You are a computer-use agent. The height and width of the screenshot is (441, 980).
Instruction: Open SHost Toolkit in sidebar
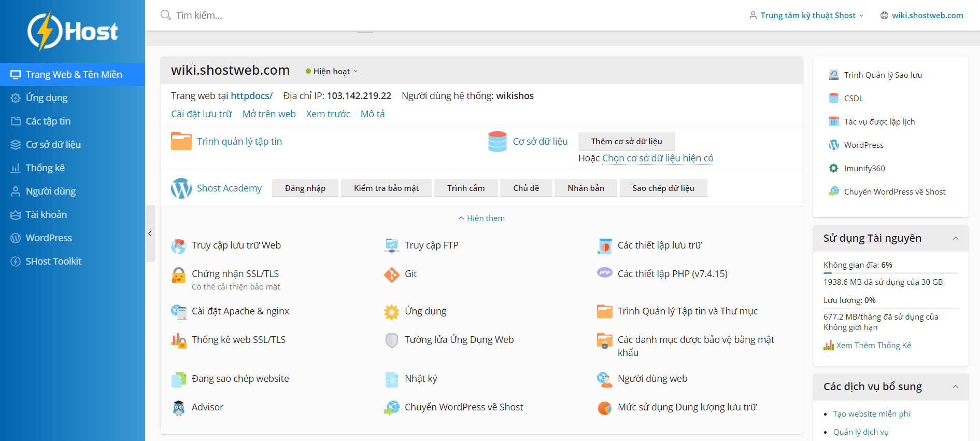coord(73,261)
